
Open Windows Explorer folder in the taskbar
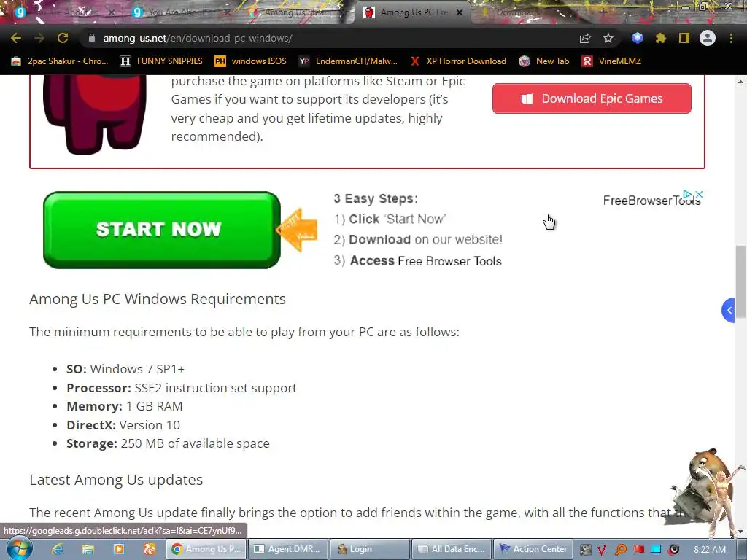coord(88,549)
